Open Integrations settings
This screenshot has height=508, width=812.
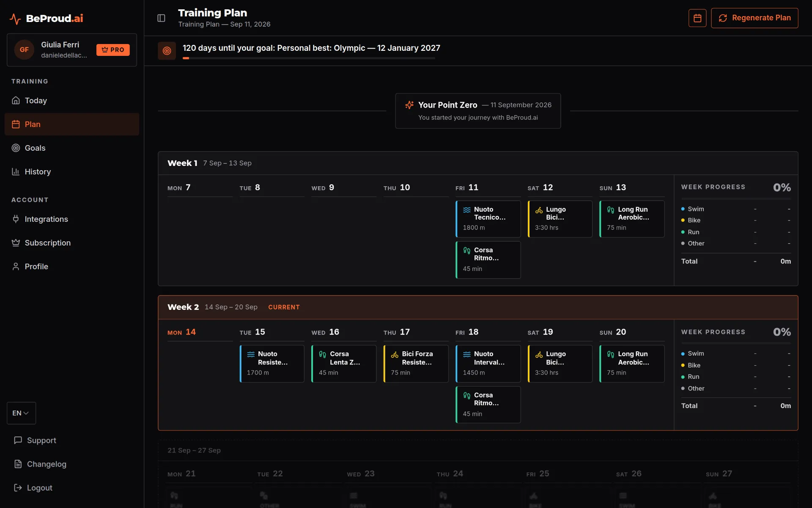coord(72,219)
